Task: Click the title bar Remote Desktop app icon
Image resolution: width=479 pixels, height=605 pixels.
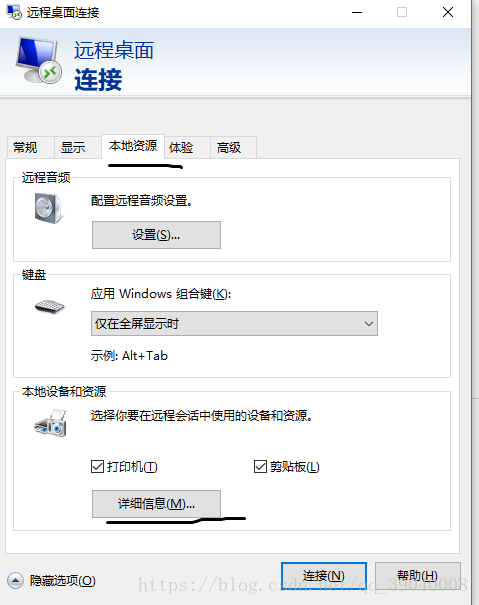Action: coord(14,12)
